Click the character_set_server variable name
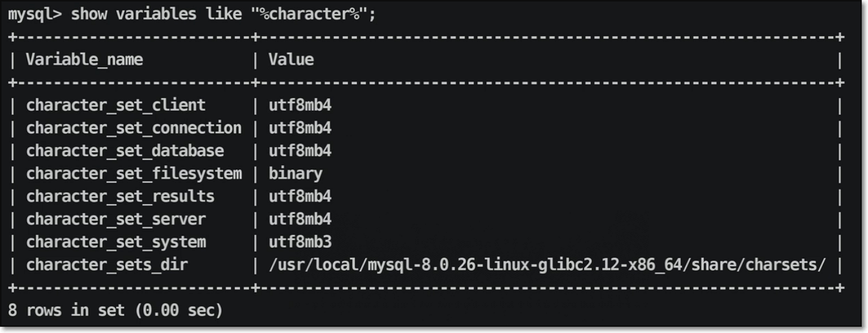 [116, 219]
